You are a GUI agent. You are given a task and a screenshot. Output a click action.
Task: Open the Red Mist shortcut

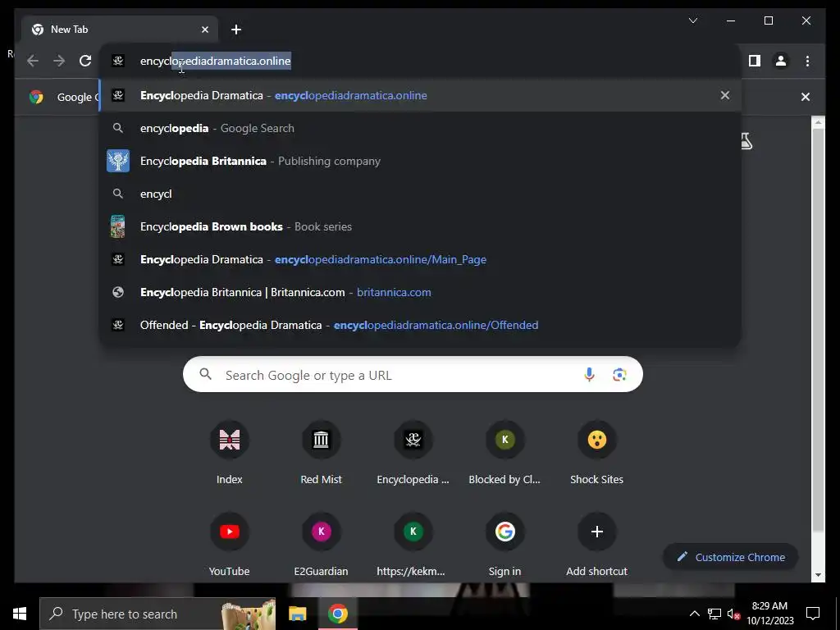coord(321,453)
